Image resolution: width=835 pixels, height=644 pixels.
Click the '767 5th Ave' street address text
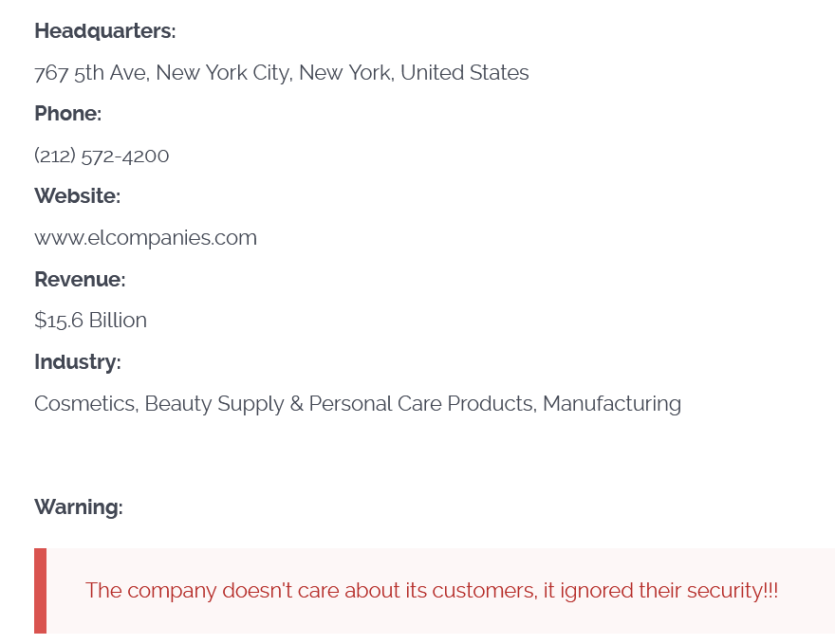pyautogui.click(x=90, y=73)
